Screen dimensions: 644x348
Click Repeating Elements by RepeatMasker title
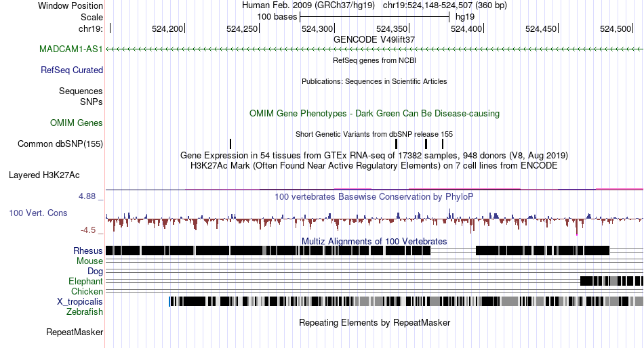click(x=375, y=322)
